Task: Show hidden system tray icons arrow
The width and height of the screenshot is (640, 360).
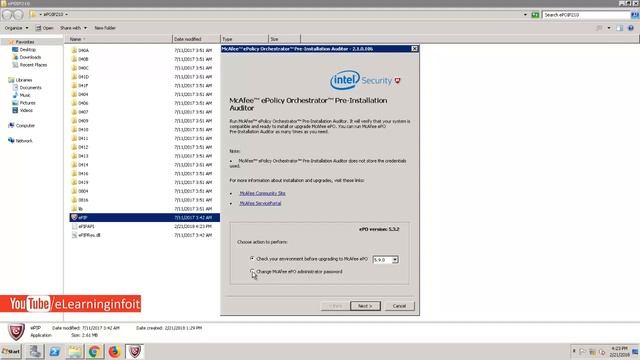Action: pyautogui.click(x=574, y=351)
